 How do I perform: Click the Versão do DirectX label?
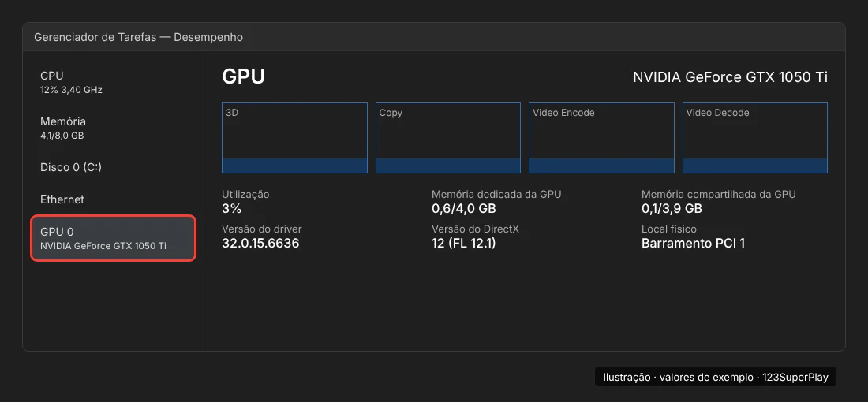(x=476, y=229)
